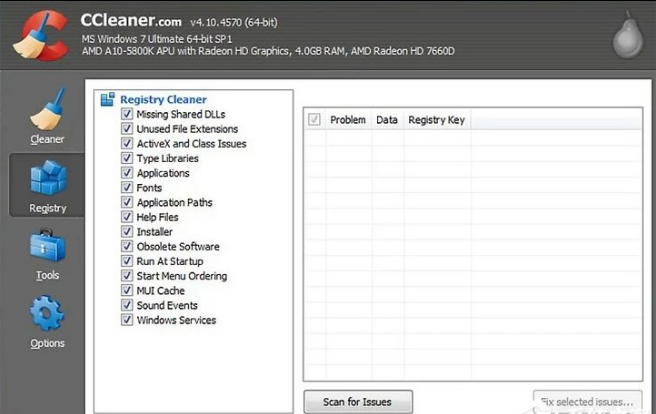656x414 pixels.
Task: Disable Windows Services checkbox
Action: [x=127, y=320]
